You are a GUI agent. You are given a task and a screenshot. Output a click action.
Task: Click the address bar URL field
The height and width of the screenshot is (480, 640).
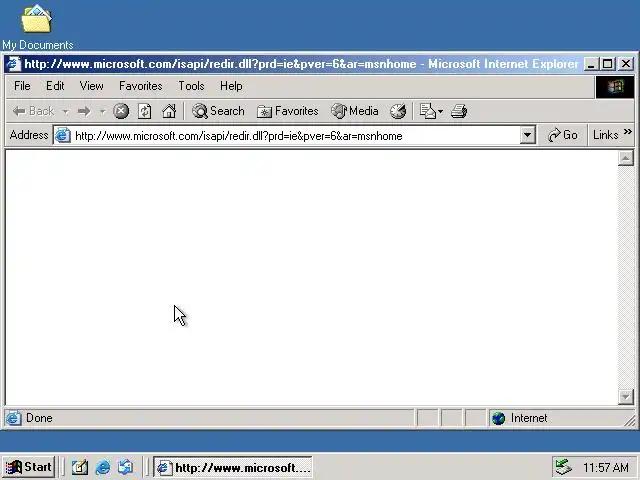pos(296,136)
